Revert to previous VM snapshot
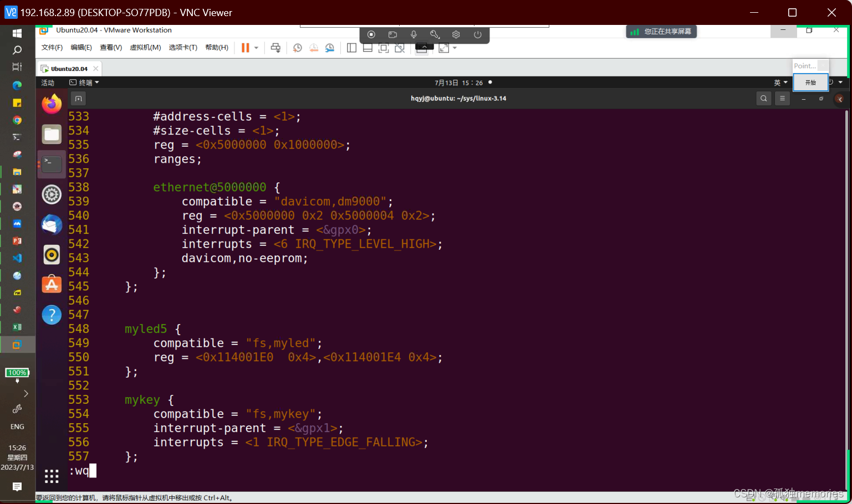Viewport: 852px width, 504px height. tap(314, 48)
